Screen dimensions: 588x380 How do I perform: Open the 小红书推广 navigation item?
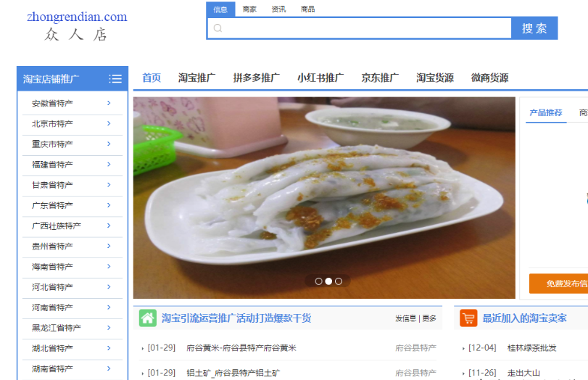click(320, 78)
